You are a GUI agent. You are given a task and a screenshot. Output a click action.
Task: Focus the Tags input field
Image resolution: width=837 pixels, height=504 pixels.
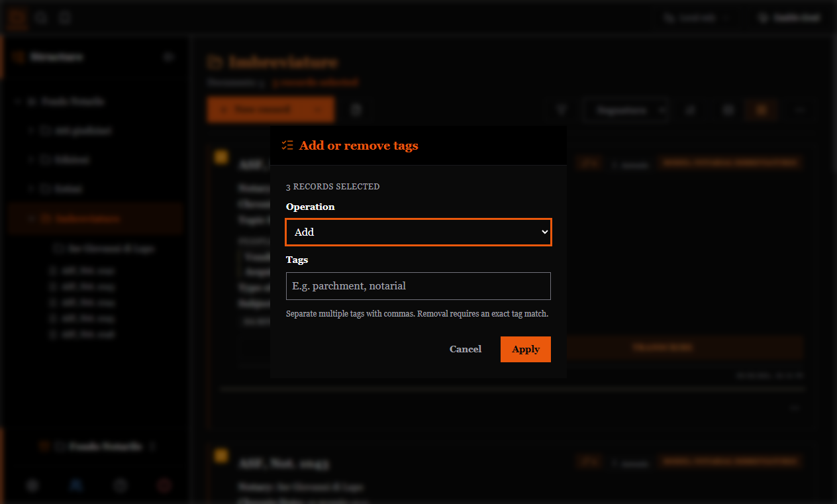(418, 286)
